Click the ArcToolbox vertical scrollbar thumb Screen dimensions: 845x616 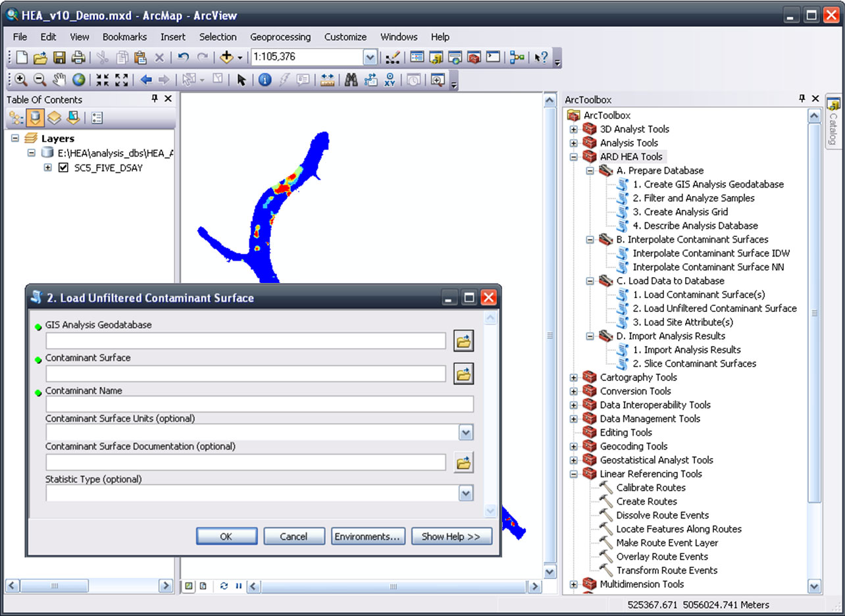point(815,313)
